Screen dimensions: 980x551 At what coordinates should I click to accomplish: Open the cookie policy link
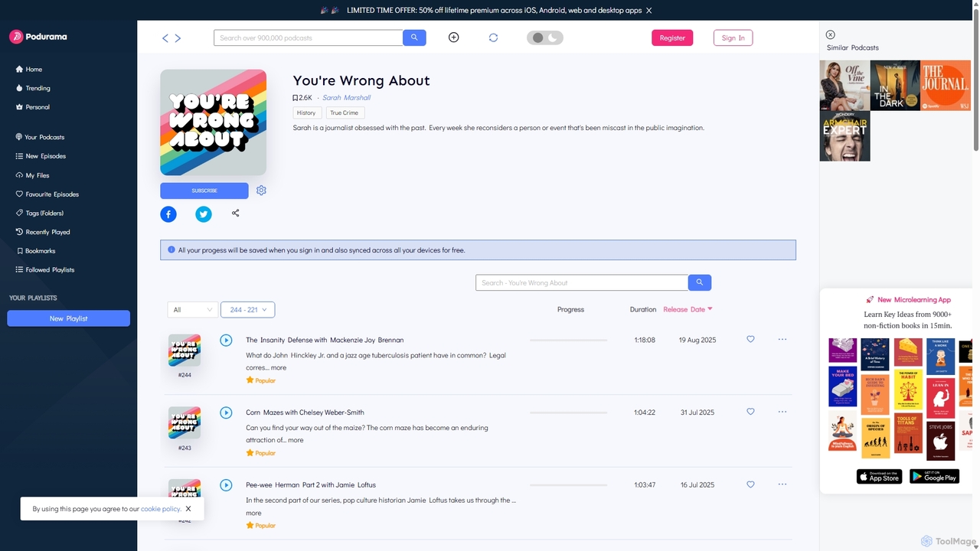(161, 509)
